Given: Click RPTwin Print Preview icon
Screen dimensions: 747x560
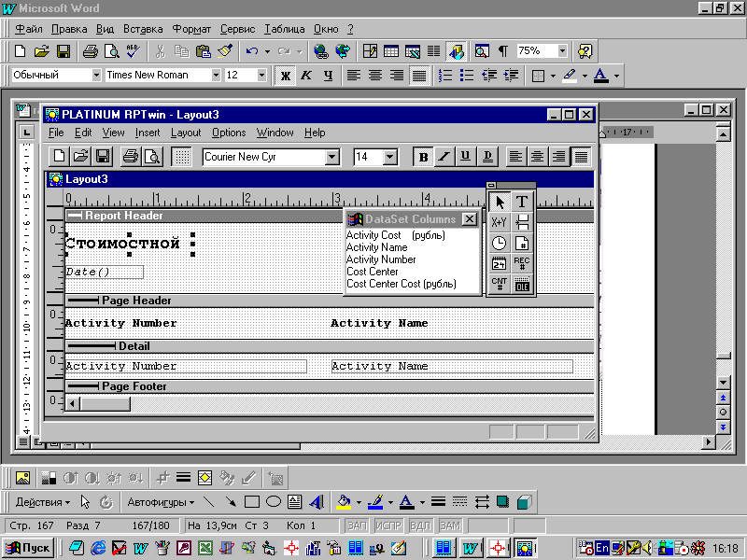Looking at the screenshot, I should point(152,156).
